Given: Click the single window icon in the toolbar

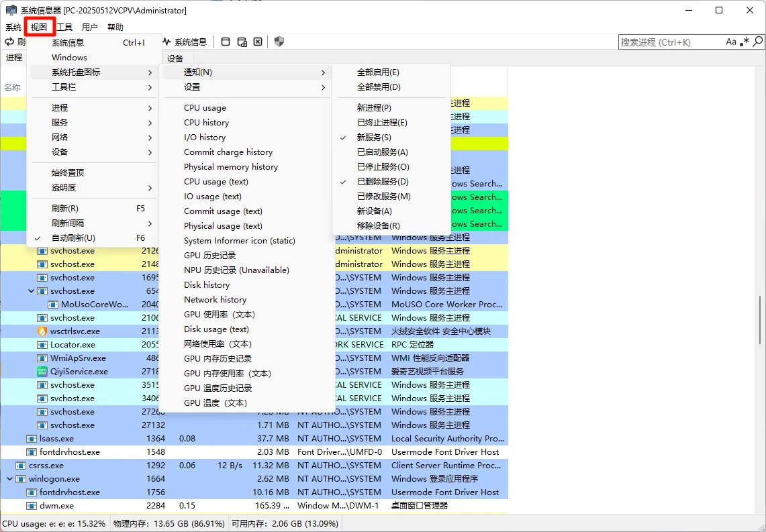Looking at the screenshot, I should coord(226,42).
